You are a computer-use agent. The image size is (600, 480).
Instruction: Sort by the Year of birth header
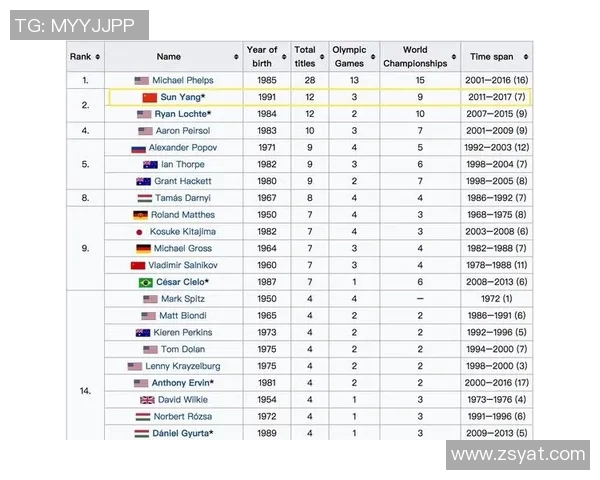[x=262, y=56]
